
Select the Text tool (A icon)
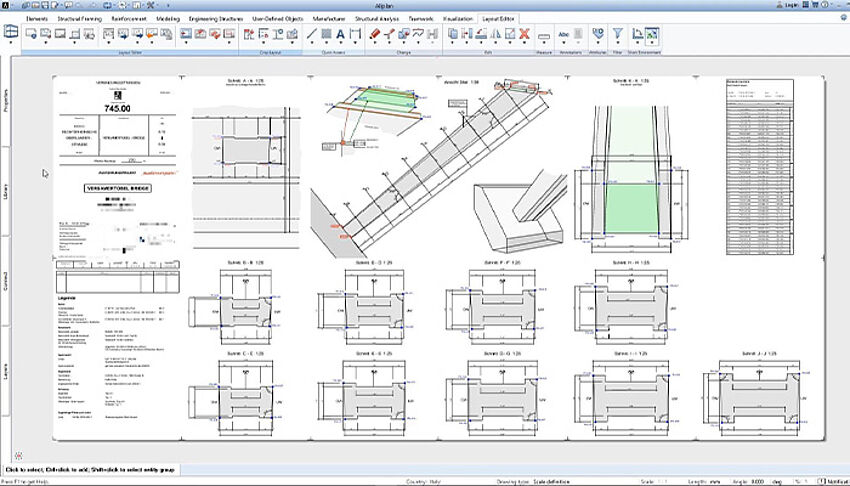point(340,34)
